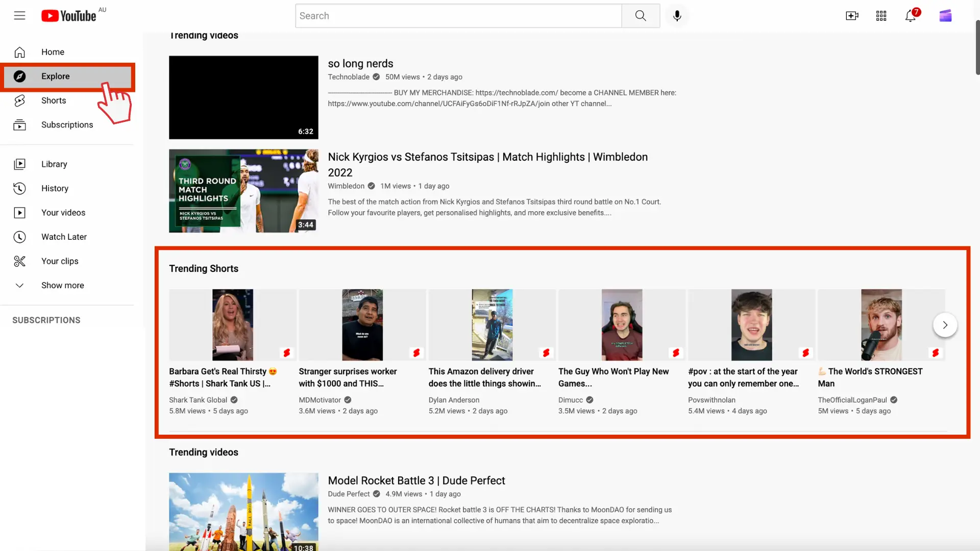
Task: Open World's STRONGEST Man short thumbnail
Action: pyautogui.click(x=881, y=325)
